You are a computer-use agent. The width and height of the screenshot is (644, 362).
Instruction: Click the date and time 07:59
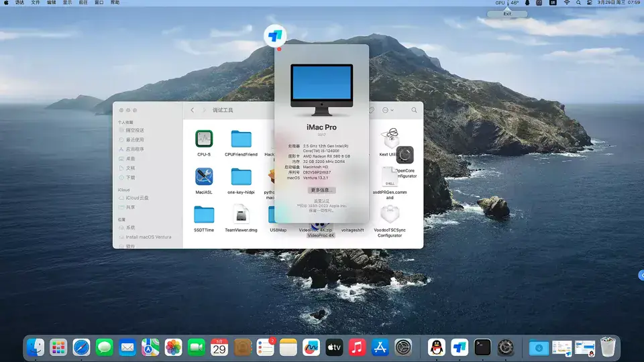tap(619, 3)
